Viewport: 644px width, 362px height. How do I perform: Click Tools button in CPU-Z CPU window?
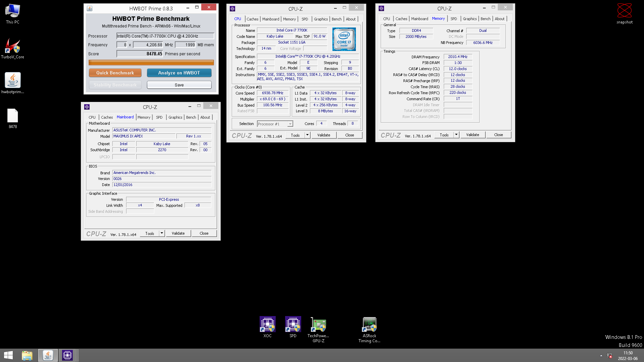[x=295, y=135]
